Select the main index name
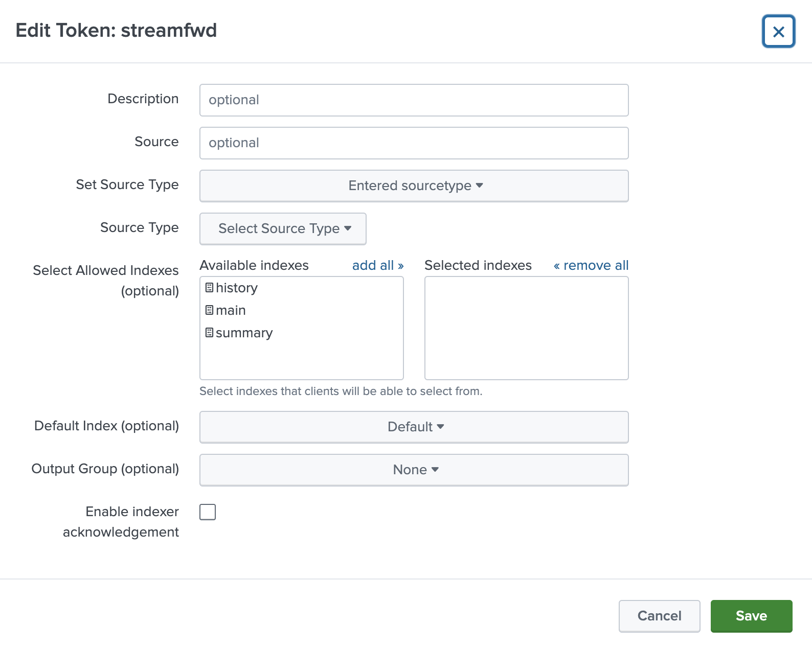 click(x=231, y=310)
